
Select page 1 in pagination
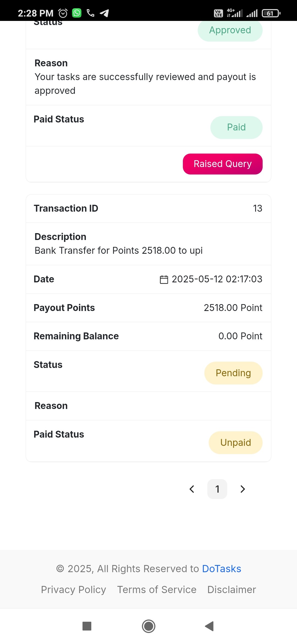[217, 489]
